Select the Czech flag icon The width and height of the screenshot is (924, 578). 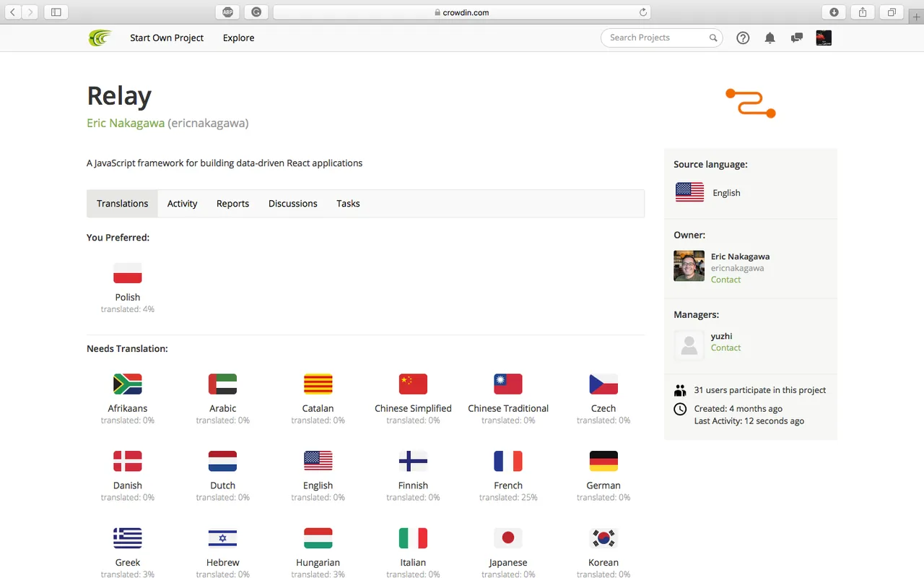pos(603,384)
